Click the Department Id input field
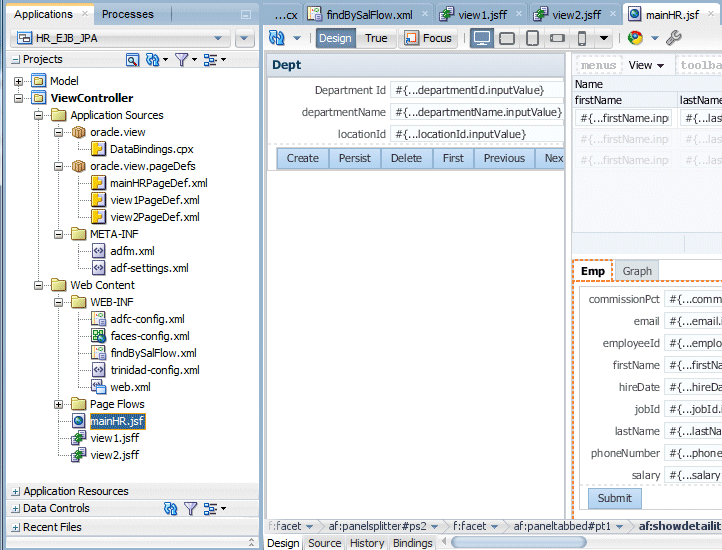This screenshot has width=722, height=550. point(477,90)
